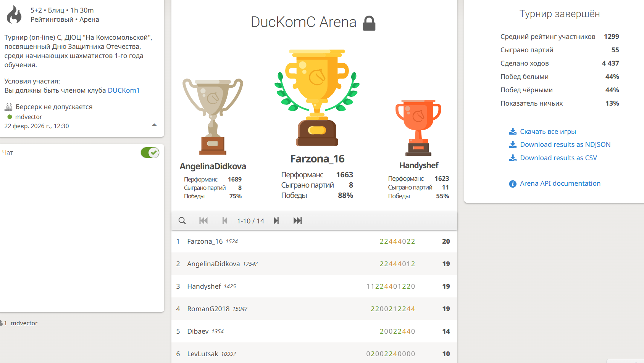644x363 pixels.
Task: Jump to first page of standings
Action: click(203, 221)
